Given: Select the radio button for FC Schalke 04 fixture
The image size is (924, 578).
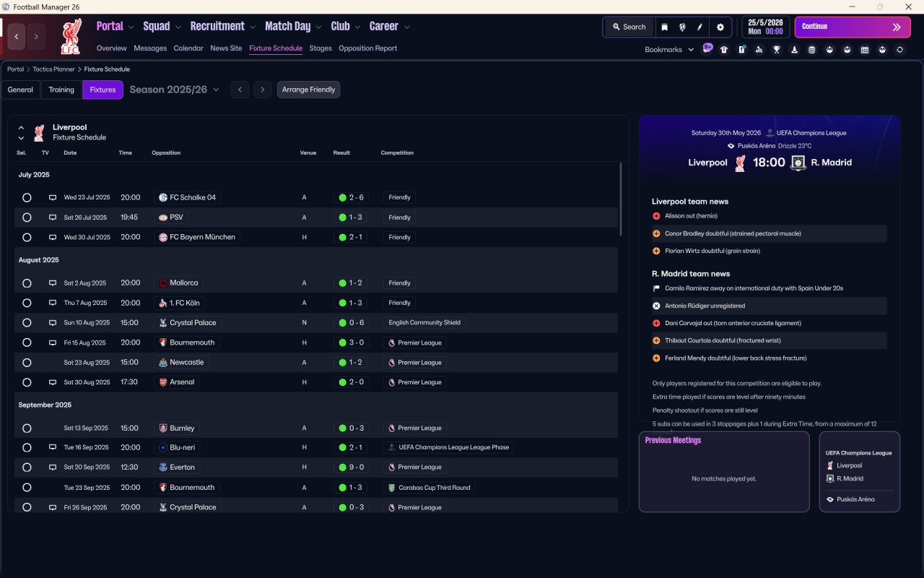Looking at the screenshot, I should (x=27, y=197).
